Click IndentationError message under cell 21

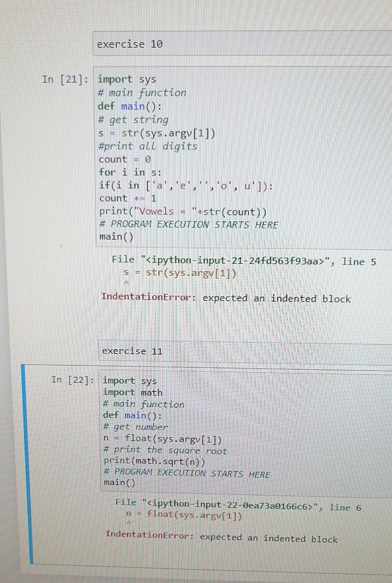[x=226, y=298]
